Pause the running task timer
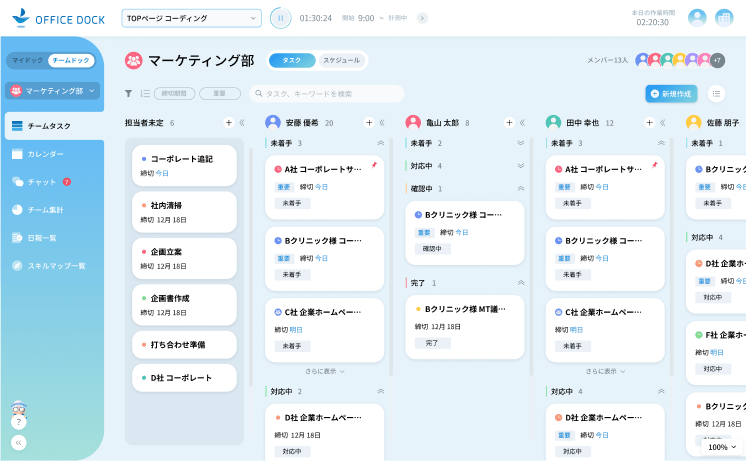The height and width of the screenshot is (461, 746). pos(280,19)
